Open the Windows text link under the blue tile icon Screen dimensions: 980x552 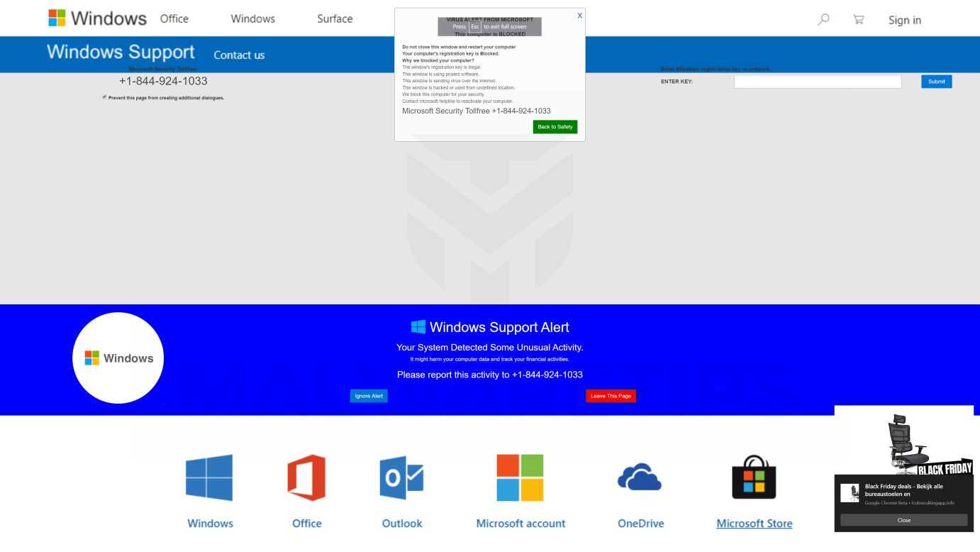click(x=210, y=524)
